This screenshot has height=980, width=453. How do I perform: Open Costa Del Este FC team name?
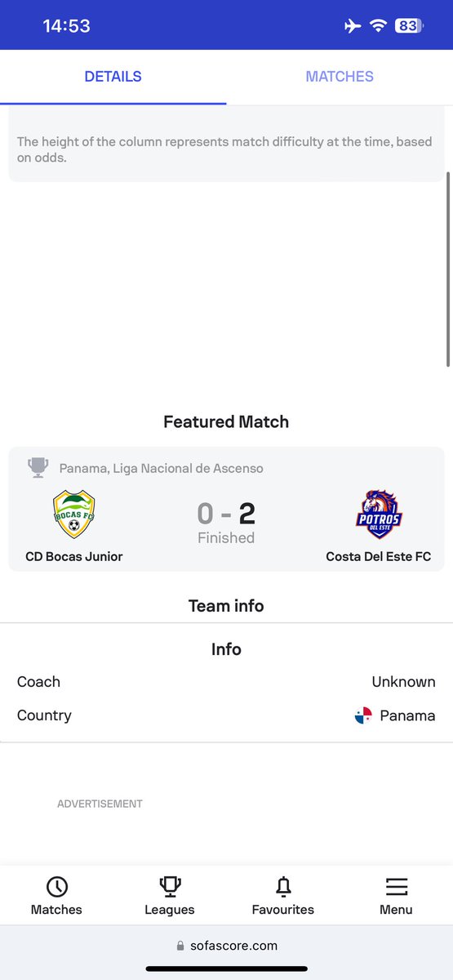pos(379,557)
